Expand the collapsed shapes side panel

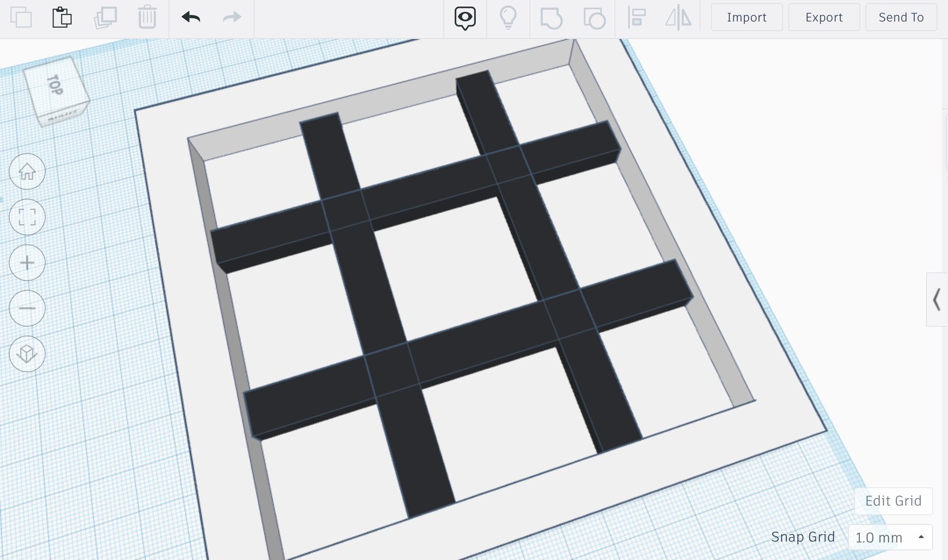(937, 300)
